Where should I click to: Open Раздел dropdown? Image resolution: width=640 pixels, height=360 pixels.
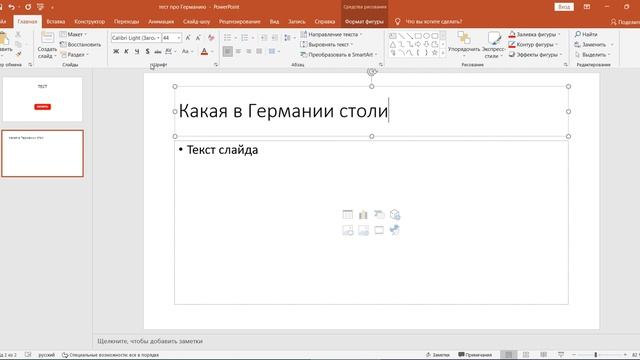74,54
